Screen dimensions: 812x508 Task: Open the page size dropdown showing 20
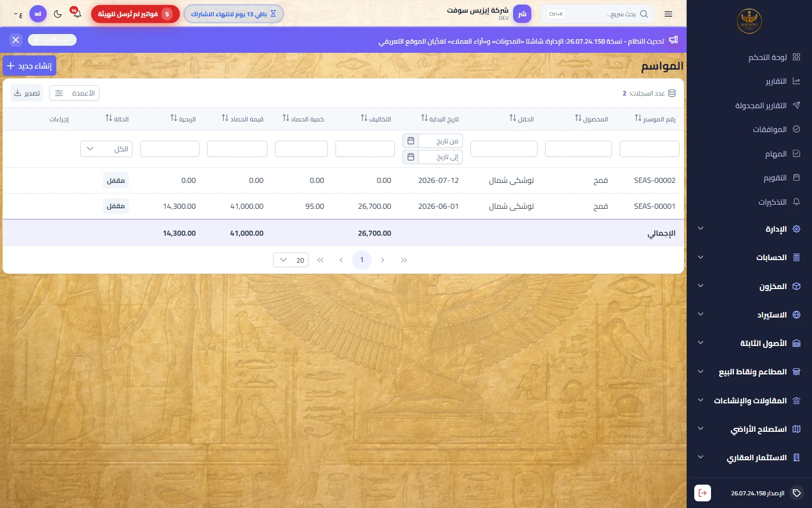coord(290,260)
